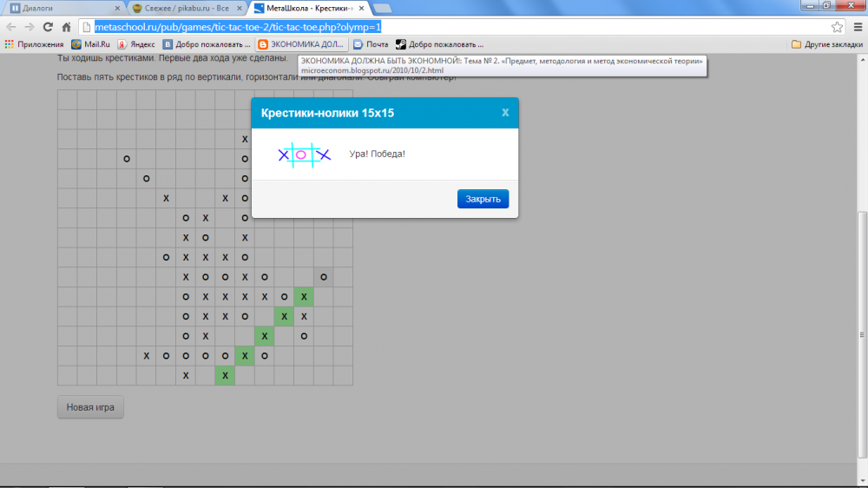Open the browser home page
Viewport: 868px width, 488px height.
(67, 27)
